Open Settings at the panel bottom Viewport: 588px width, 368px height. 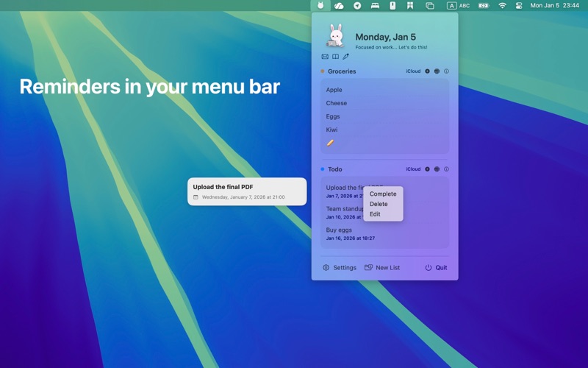tap(340, 268)
